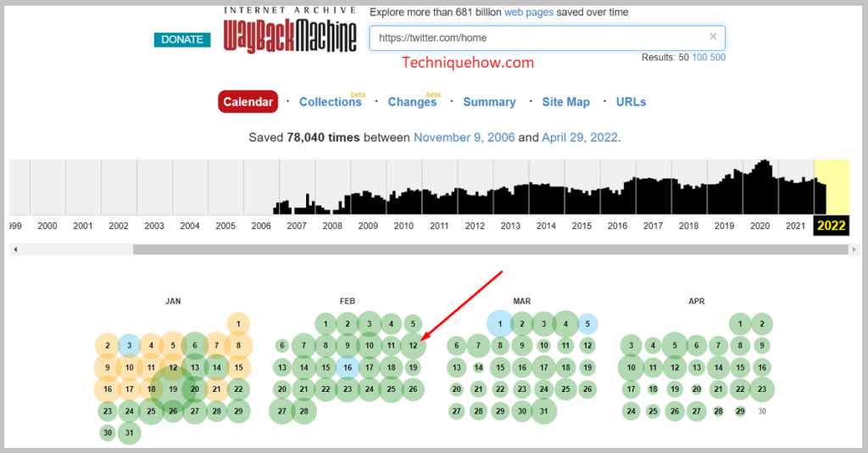868x453 pixels.
Task: Click the DONATE button
Action: [x=182, y=39]
